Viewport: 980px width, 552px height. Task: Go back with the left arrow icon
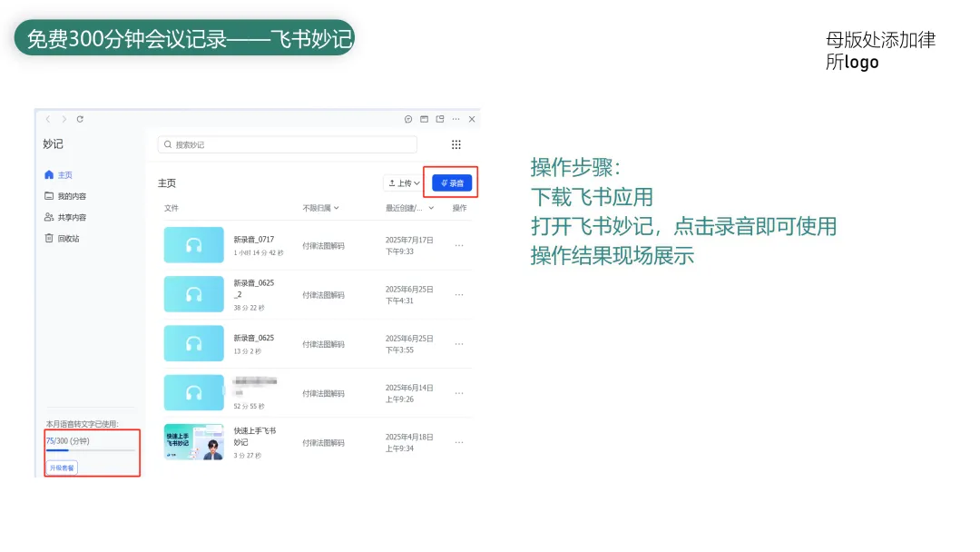point(48,119)
